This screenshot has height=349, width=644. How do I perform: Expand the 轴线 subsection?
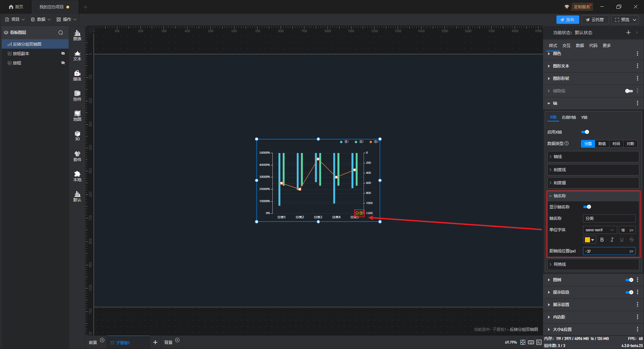(593, 157)
